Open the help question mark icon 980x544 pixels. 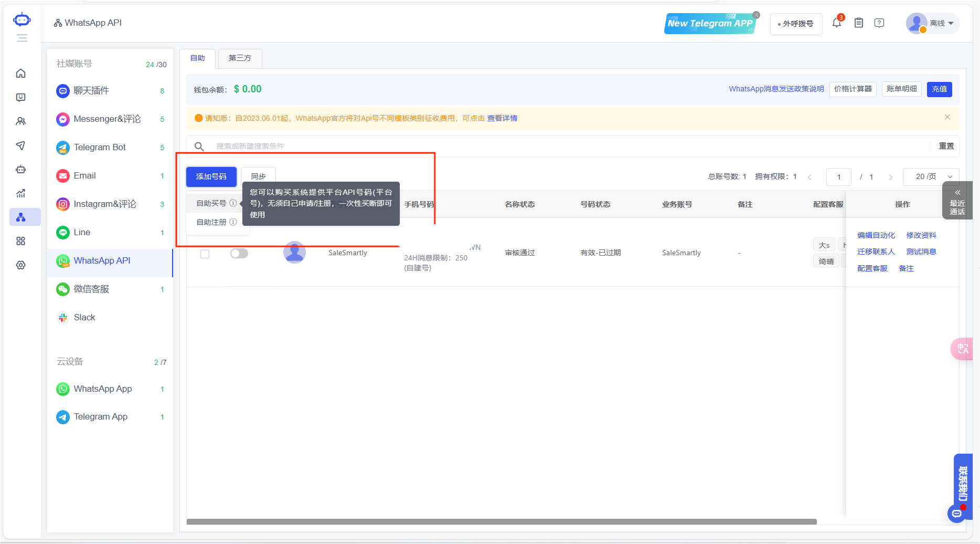[879, 23]
